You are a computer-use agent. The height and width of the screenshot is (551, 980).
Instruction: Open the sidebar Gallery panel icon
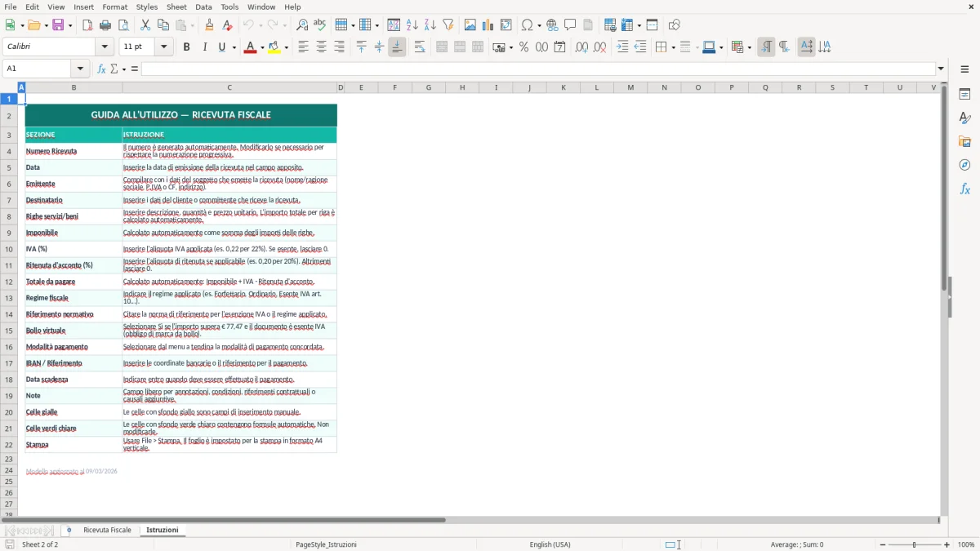pos(964,141)
